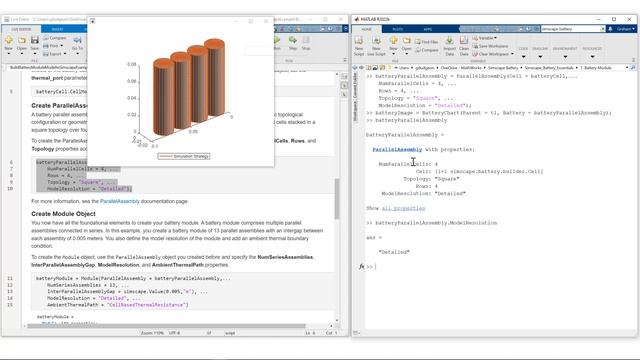Click the Save Workspace button

click(x=490, y=46)
